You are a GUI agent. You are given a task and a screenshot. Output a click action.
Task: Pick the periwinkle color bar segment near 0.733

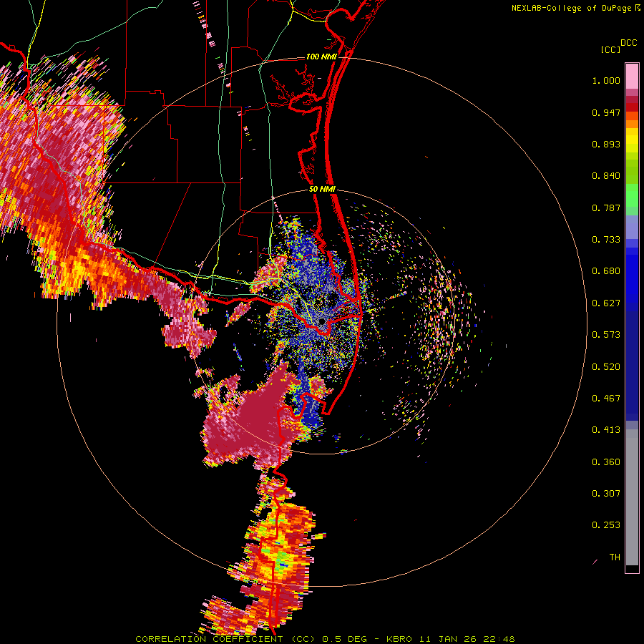[632, 227]
